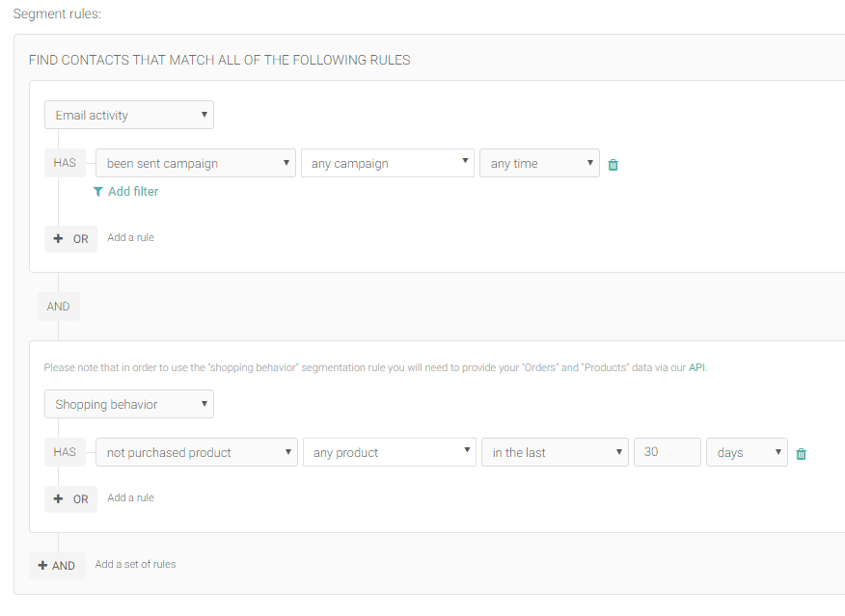Click the plus icon on the second OR button
The height and width of the screenshot is (616, 845).
58,499
